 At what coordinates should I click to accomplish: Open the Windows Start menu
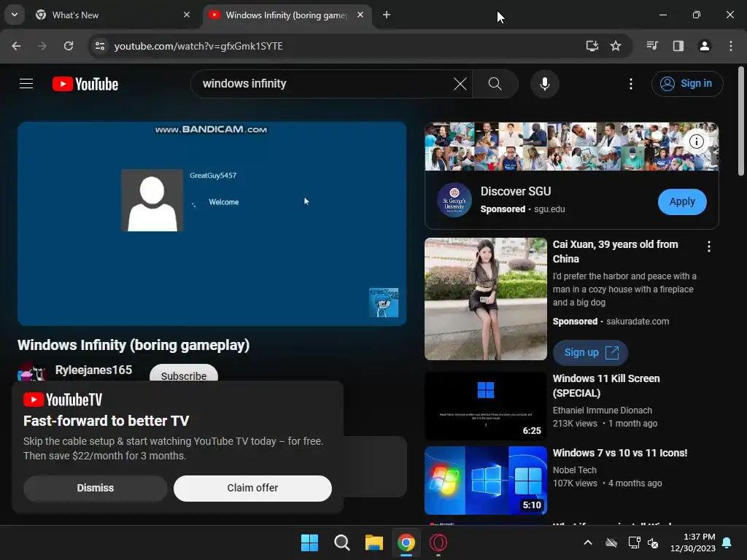(x=309, y=542)
